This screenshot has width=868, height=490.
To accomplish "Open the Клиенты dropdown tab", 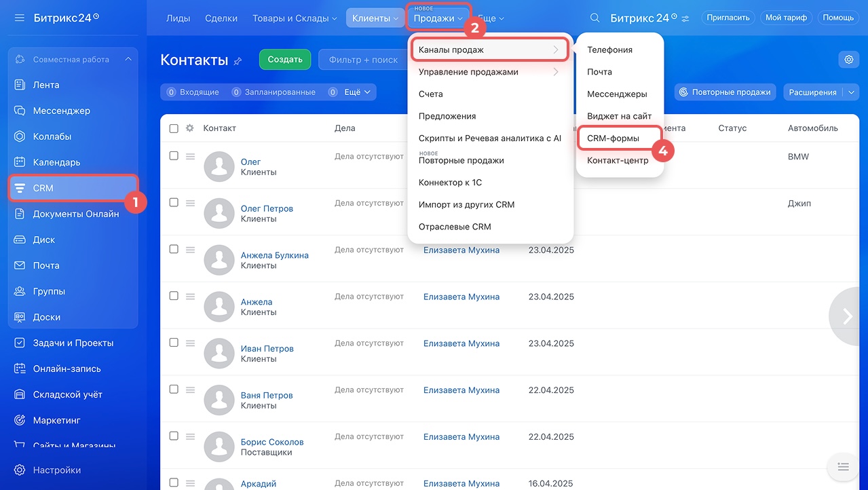I will (x=375, y=18).
